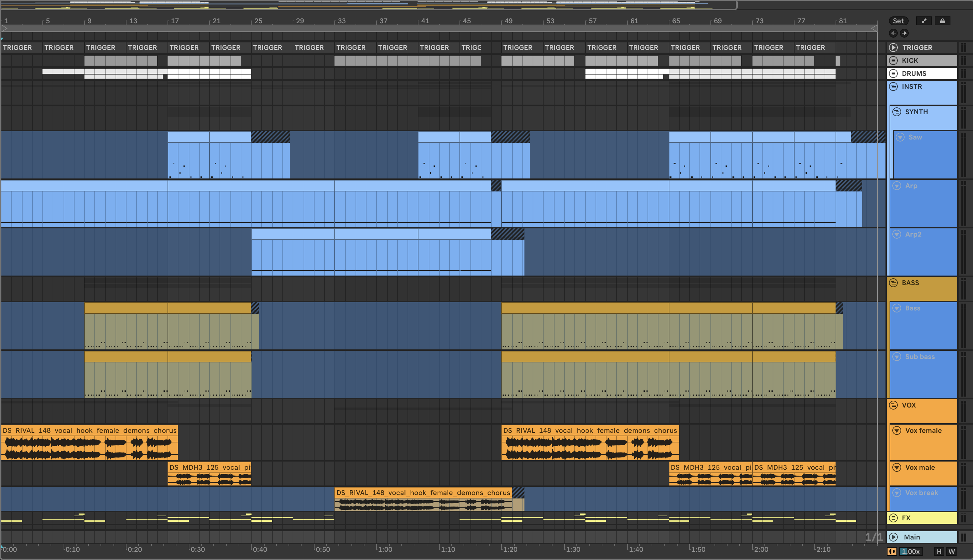This screenshot has width=973, height=560.
Task: Click the Main track play icon
Action: click(x=893, y=537)
